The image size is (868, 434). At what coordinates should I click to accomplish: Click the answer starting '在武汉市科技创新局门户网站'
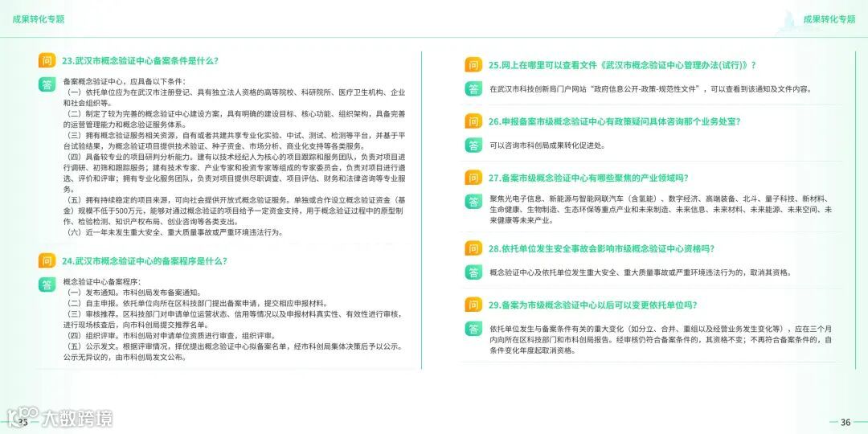(x=650, y=88)
